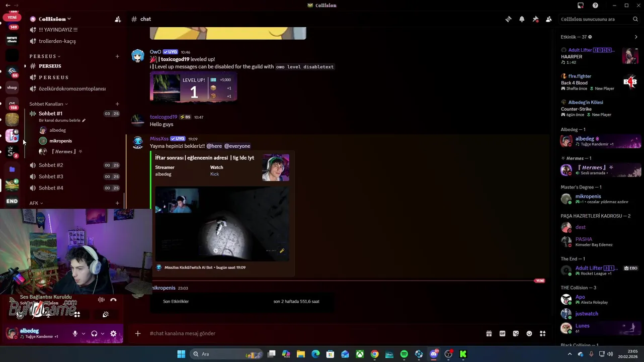This screenshot has width=644, height=362.
Task: Toggle headphone deafen in user panel
Action: click(x=94, y=333)
